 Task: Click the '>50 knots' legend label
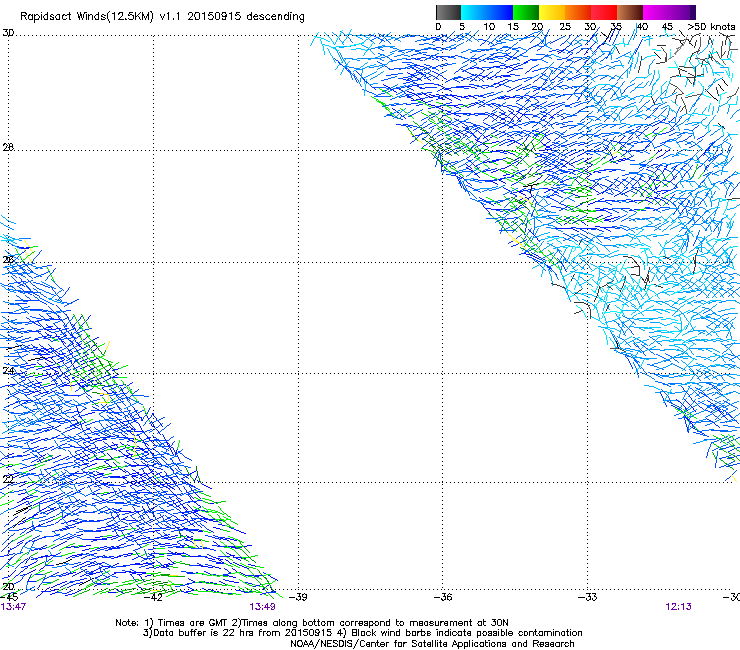click(x=711, y=27)
